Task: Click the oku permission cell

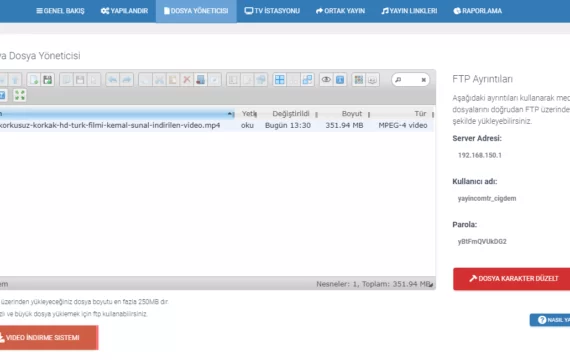Action: tap(247, 125)
